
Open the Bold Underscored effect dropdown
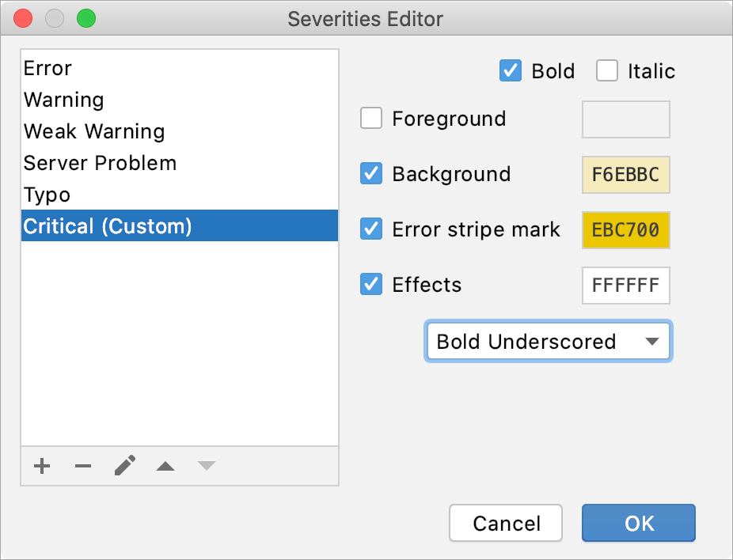(548, 342)
